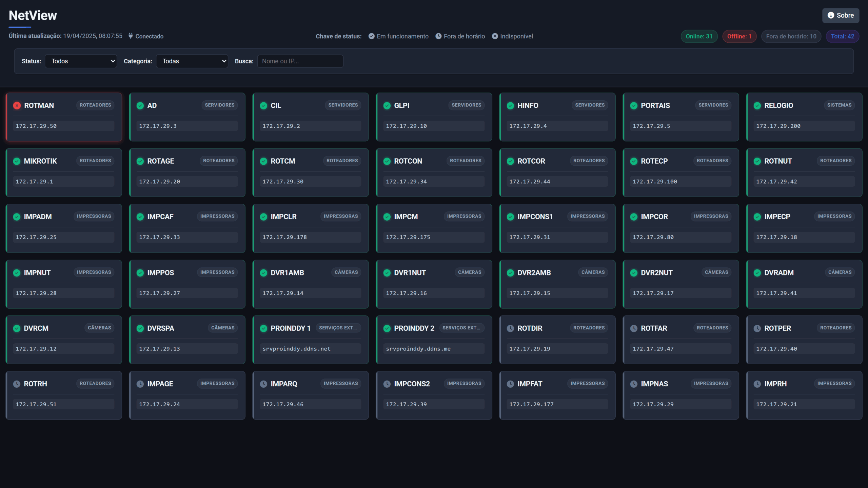
Task: Click the info icon in Sobre button
Action: pyautogui.click(x=831, y=15)
